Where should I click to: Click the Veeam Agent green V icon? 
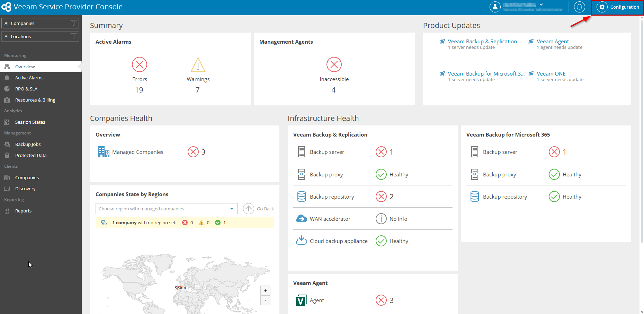(x=302, y=300)
